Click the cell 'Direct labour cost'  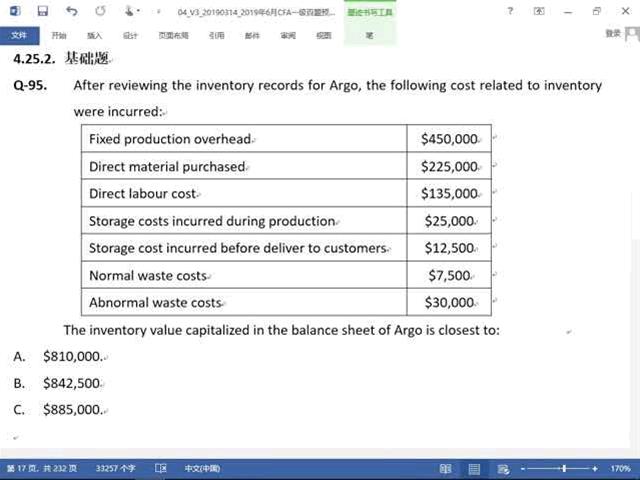pyautogui.click(x=244, y=193)
